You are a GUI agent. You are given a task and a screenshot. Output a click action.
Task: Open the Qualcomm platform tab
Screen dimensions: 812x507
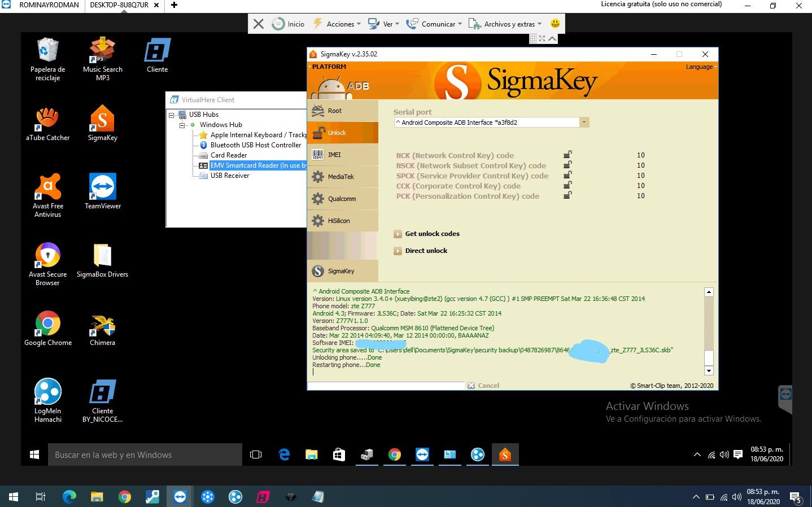pos(343,199)
